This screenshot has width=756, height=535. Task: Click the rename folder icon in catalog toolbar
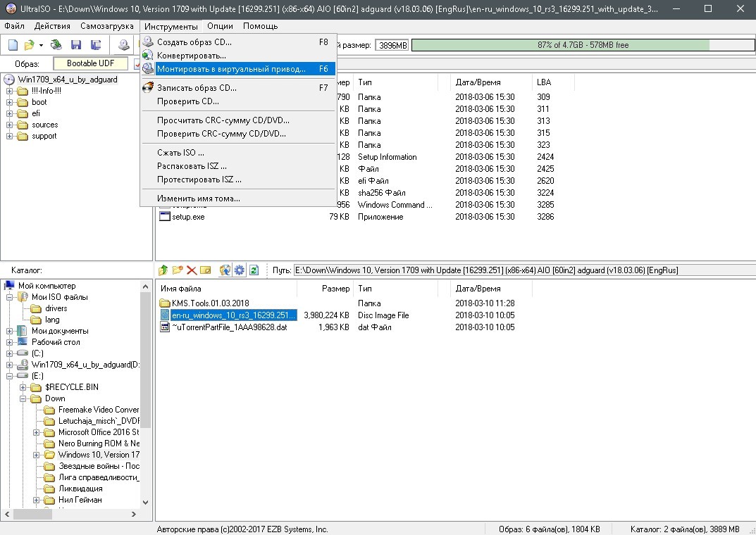(206, 270)
